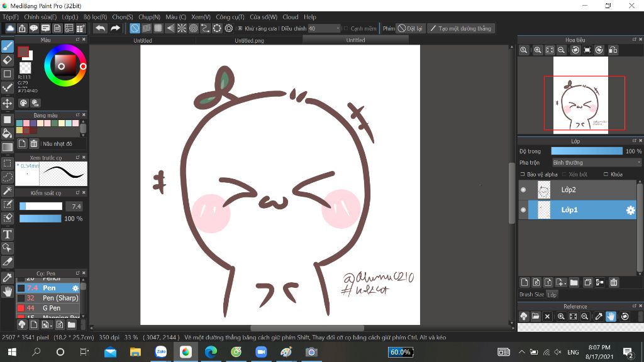Enable radial snap

[182, 28]
